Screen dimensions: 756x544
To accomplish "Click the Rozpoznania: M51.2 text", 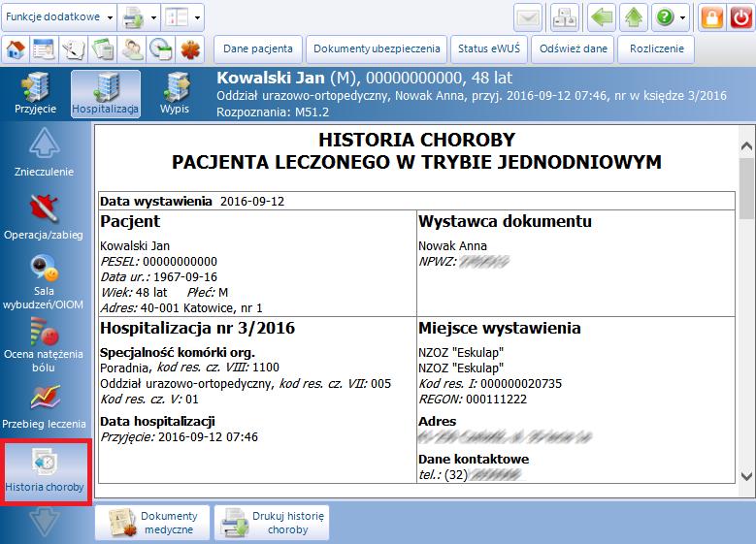I will (x=273, y=112).
